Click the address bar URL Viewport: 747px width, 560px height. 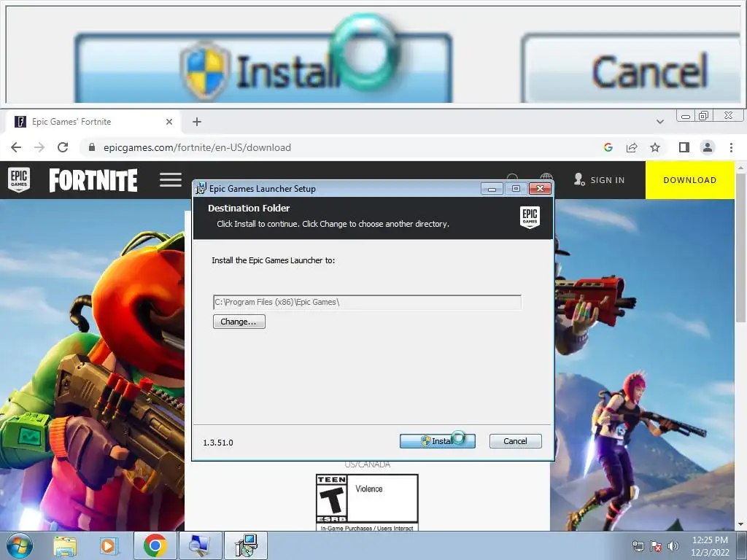(197, 147)
